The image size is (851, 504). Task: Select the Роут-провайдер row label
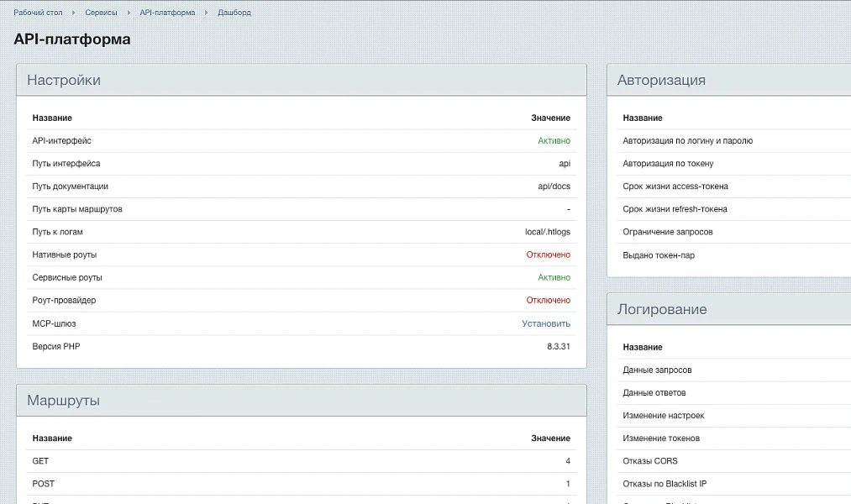coord(64,300)
